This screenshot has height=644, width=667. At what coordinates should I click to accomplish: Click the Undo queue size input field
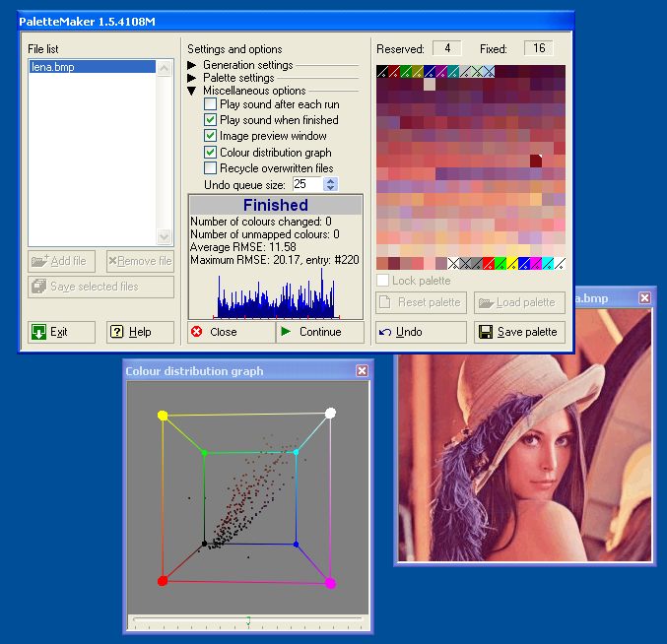click(308, 184)
